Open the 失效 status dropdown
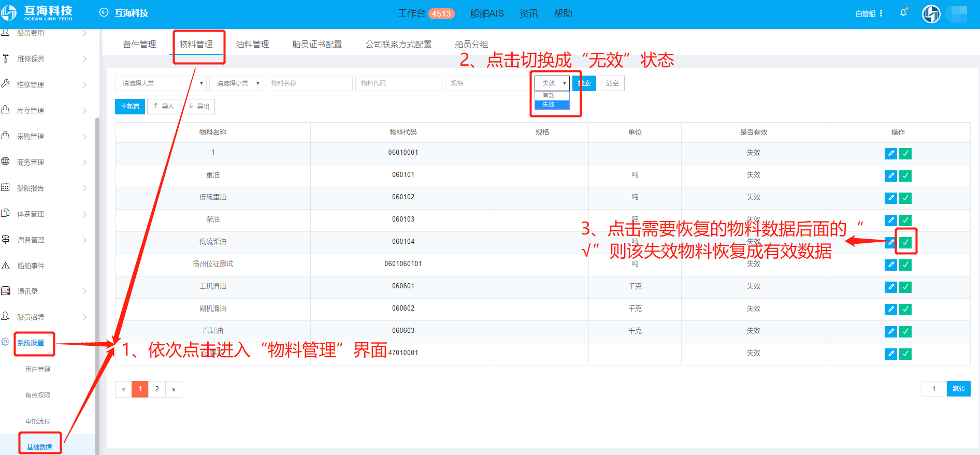Screen dimensions: 980x455 pos(552,83)
